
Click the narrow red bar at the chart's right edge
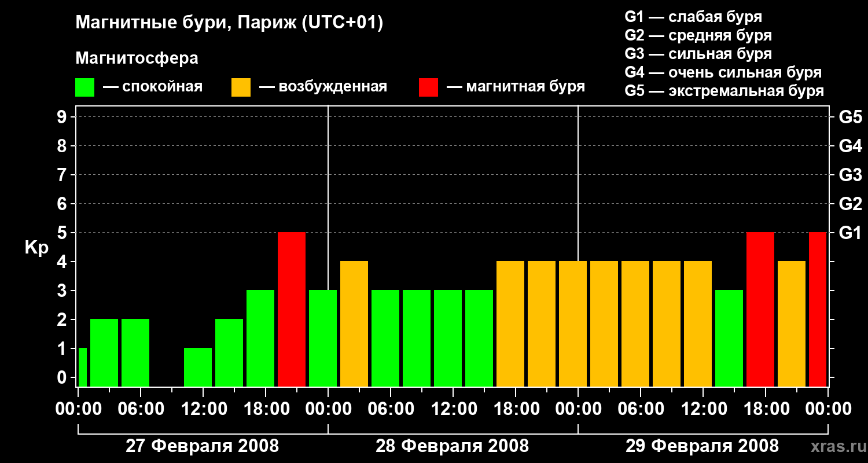pos(818,310)
